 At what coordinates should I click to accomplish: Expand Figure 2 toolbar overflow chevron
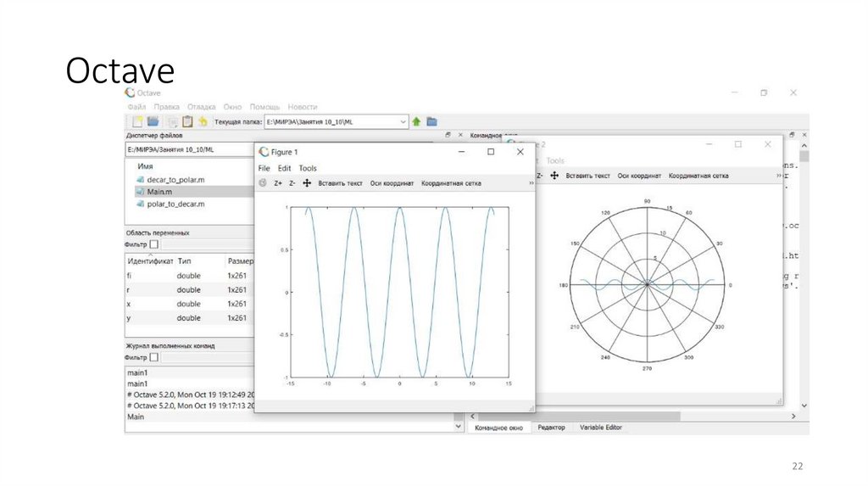click(779, 176)
